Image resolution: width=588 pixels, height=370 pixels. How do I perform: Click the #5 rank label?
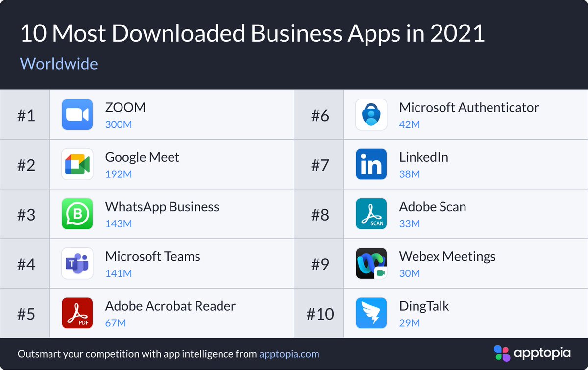tap(26, 314)
